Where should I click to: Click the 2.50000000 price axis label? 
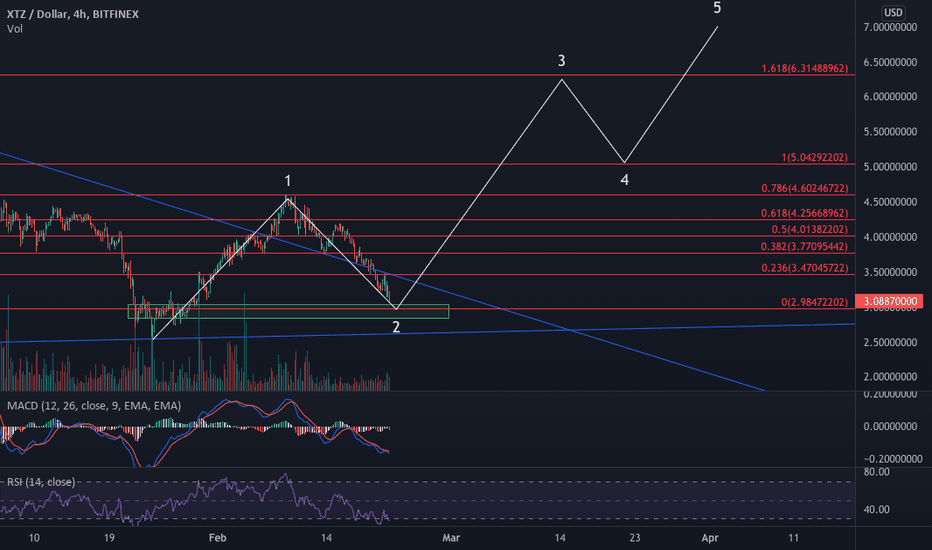(890, 342)
